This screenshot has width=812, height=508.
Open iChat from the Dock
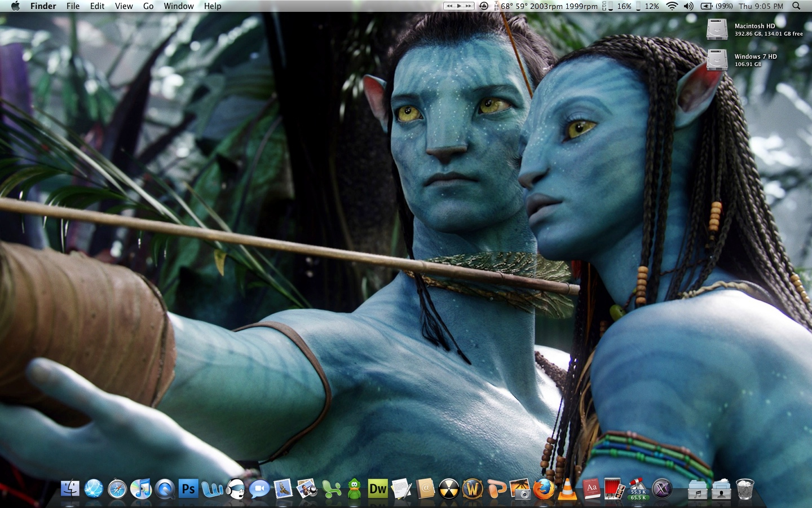point(259,488)
